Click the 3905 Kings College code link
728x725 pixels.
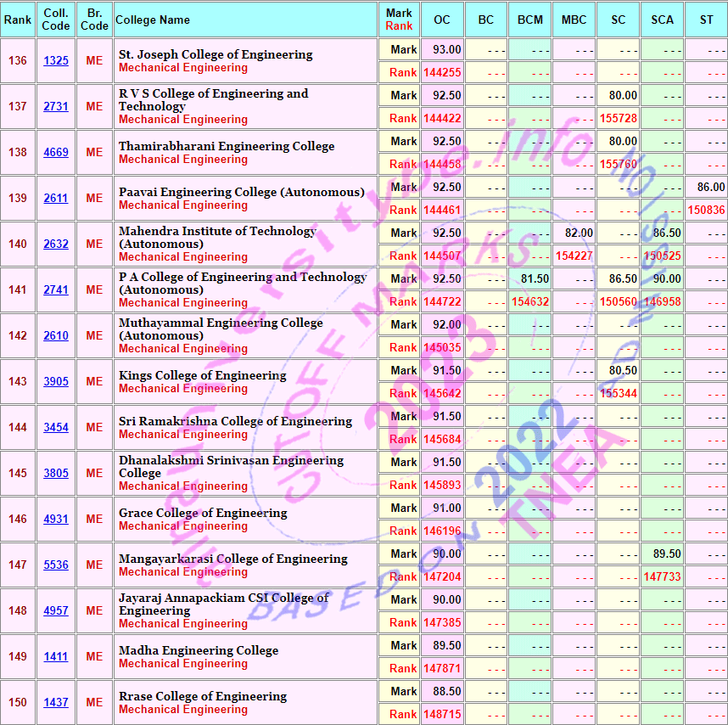tap(56, 382)
